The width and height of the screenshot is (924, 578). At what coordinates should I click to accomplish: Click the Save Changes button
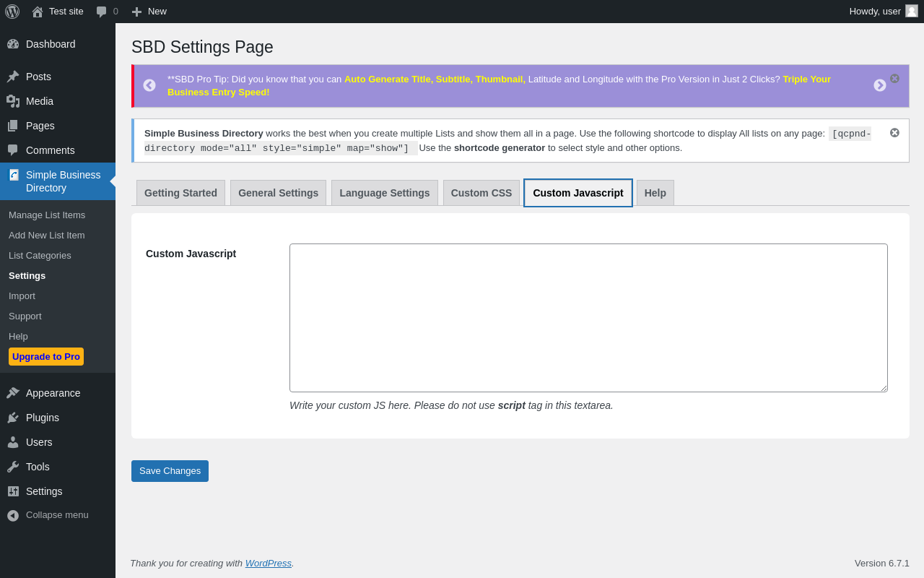point(170,471)
